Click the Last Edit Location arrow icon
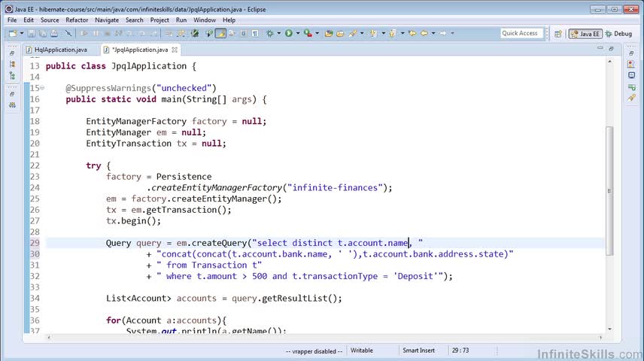Screen dimensions: 644x361 point(412,33)
